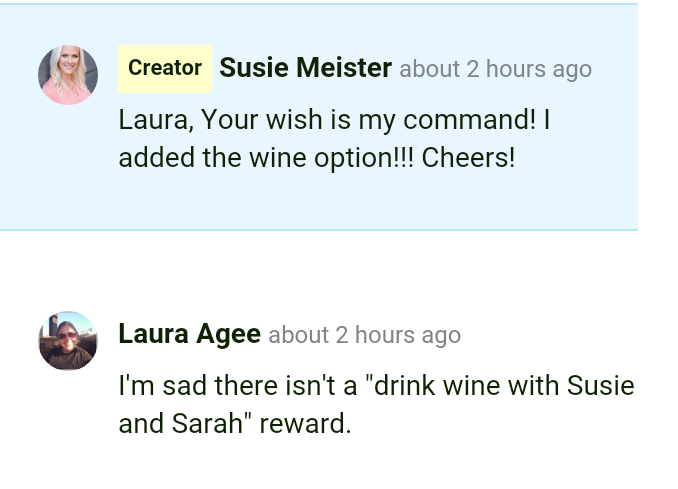Click the word "Laura," starting Susie's reply
This screenshot has height=489, width=678.
coord(156,120)
